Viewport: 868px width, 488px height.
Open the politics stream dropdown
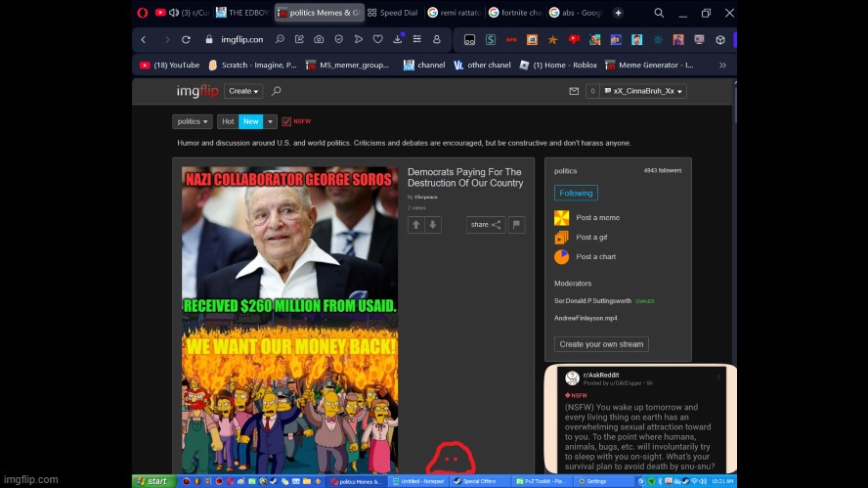193,121
